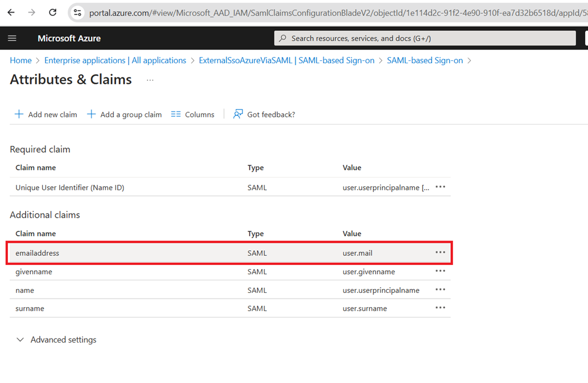588x383 pixels.
Task: Click the Value header under Additional claims
Action: tap(352, 234)
